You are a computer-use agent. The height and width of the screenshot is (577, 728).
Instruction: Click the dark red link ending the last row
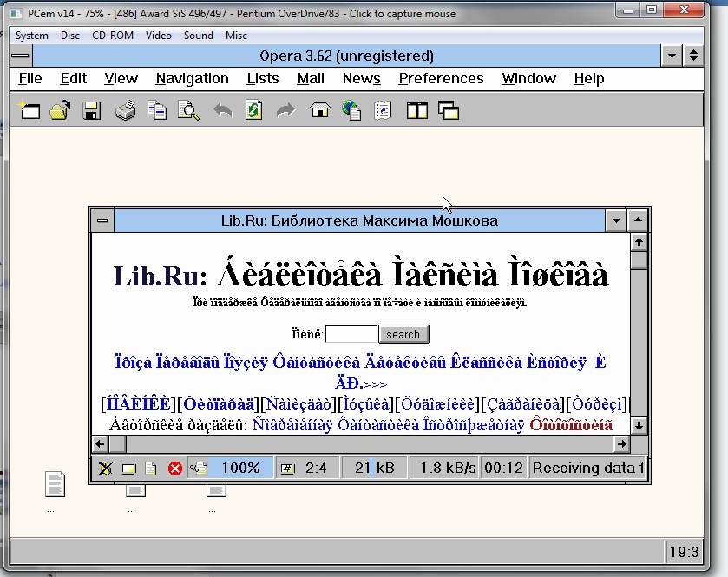[x=571, y=425]
